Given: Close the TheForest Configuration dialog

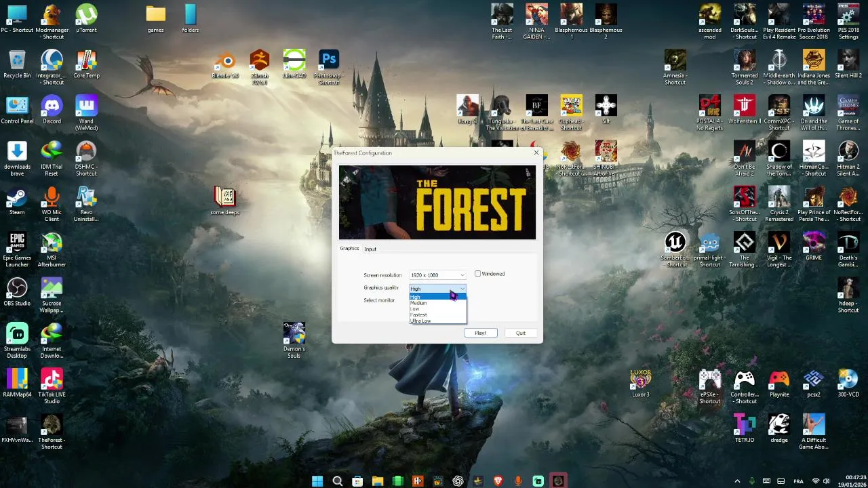Looking at the screenshot, I should [536, 153].
